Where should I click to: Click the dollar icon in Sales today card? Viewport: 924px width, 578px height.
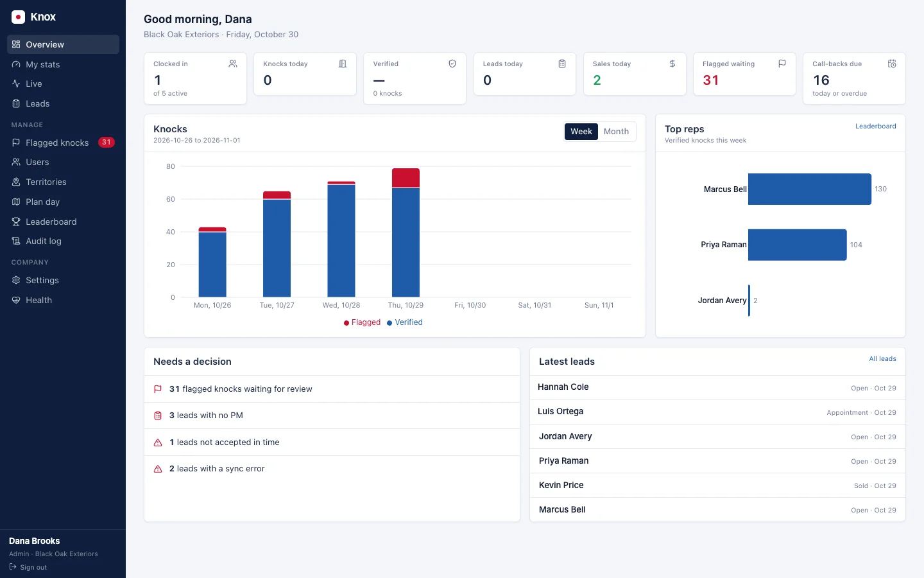click(x=672, y=64)
